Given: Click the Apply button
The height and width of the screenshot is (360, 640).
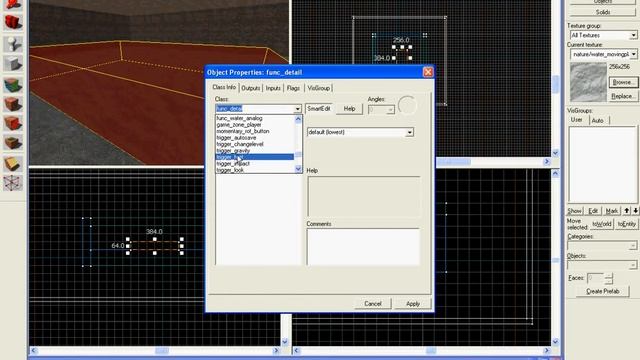Looking at the screenshot, I should (413, 304).
